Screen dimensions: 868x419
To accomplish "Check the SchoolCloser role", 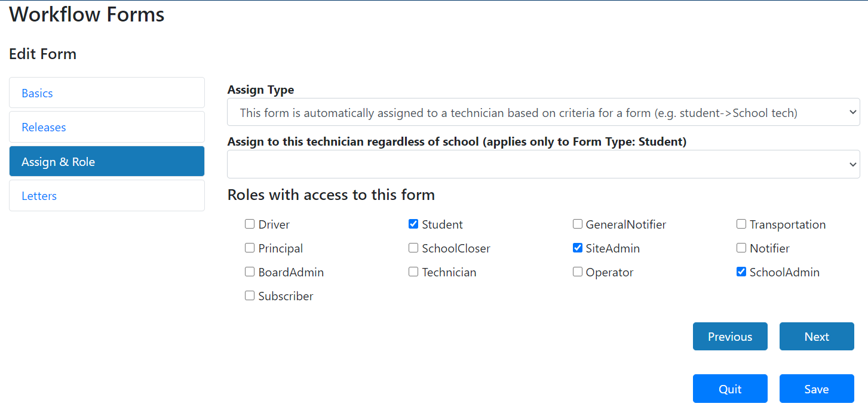I will click(413, 248).
